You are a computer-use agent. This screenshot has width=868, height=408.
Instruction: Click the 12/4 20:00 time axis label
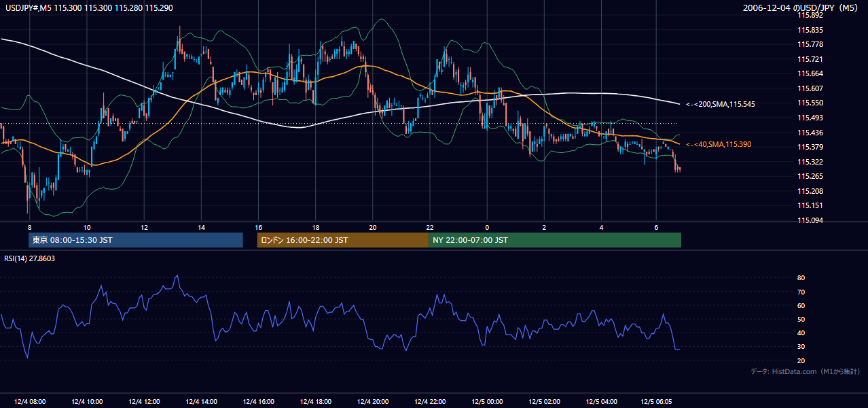tap(373, 402)
